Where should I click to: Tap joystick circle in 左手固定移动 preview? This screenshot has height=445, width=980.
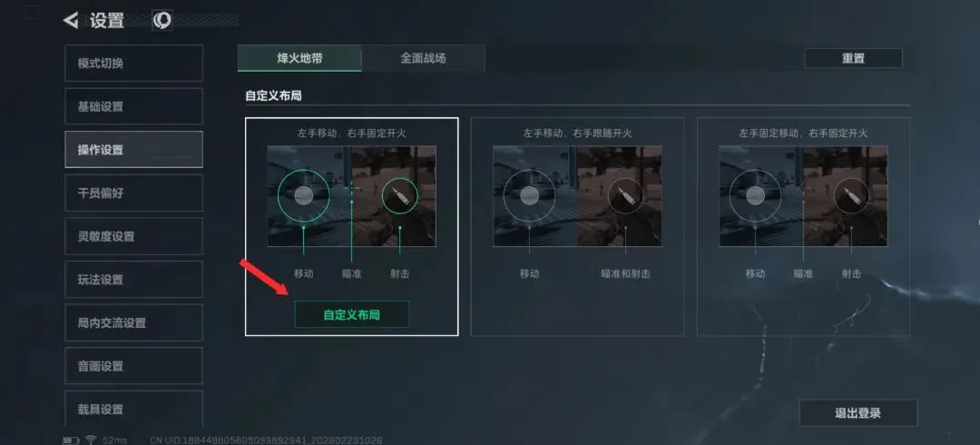[755, 195]
